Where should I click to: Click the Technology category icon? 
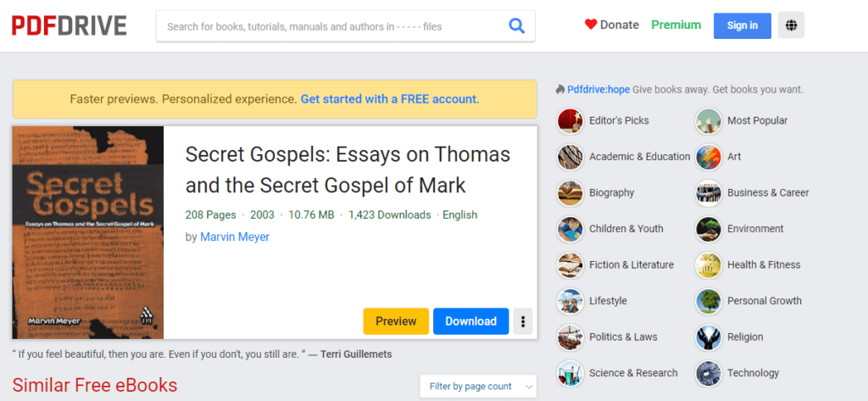709,373
